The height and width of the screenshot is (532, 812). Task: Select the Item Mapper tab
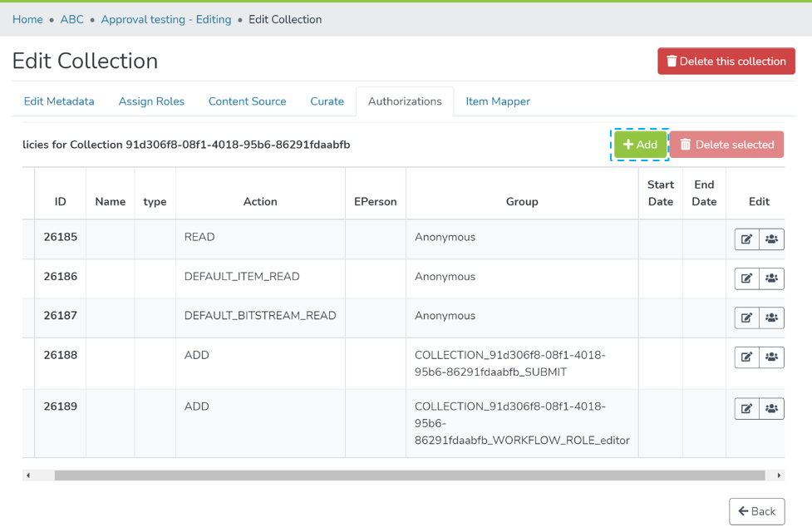[497, 101]
